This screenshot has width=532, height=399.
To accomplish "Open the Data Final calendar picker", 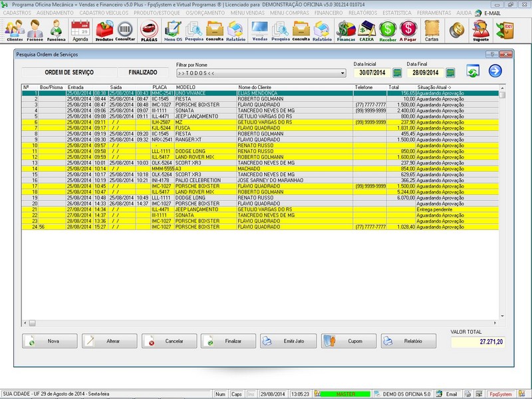I will (450, 72).
